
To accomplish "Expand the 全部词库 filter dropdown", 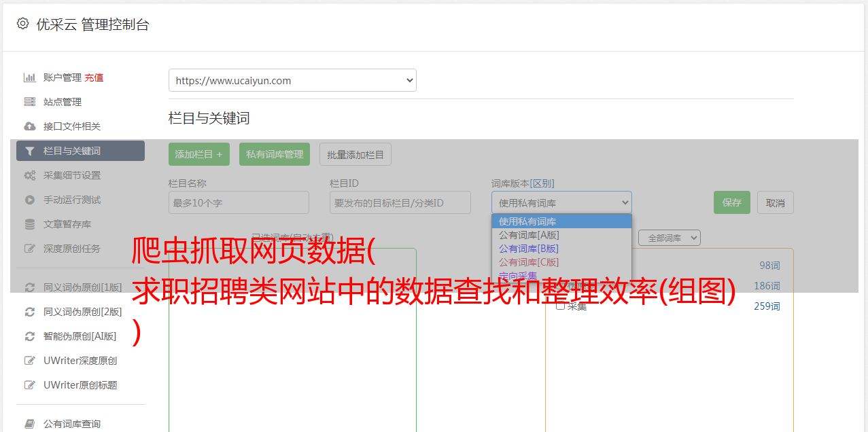I will tap(669, 238).
